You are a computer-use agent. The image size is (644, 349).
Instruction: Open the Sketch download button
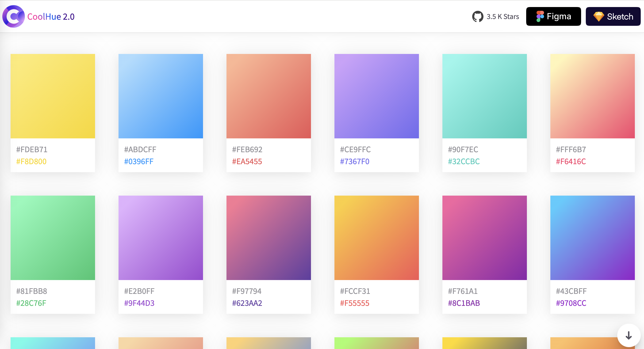pyautogui.click(x=613, y=16)
